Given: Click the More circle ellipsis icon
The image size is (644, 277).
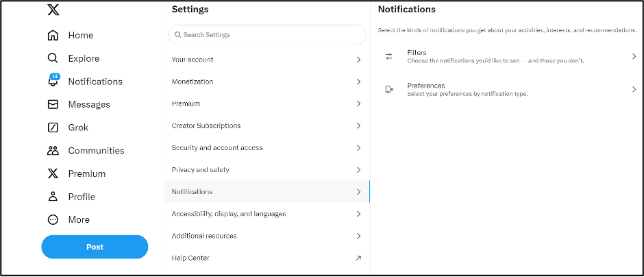Looking at the screenshot, I should click(x=53, y=220).
